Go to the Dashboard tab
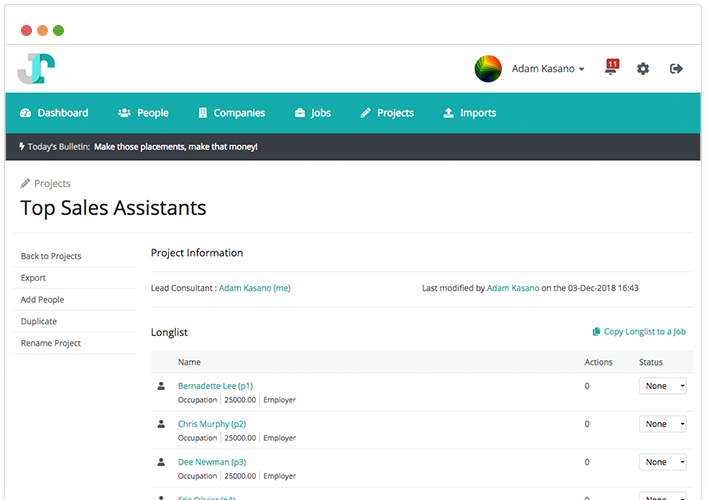The height and width of the screenshot is (500, 707). tap(54, 113)
